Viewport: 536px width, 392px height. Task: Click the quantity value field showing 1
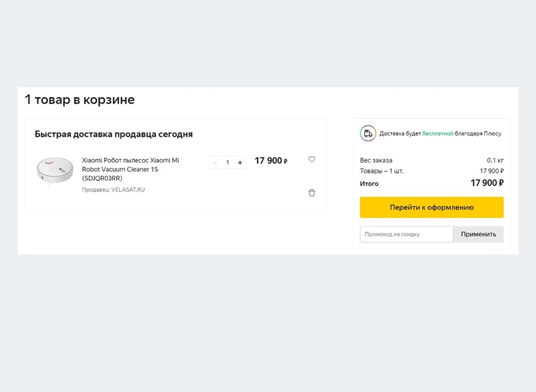click(228, 163)
